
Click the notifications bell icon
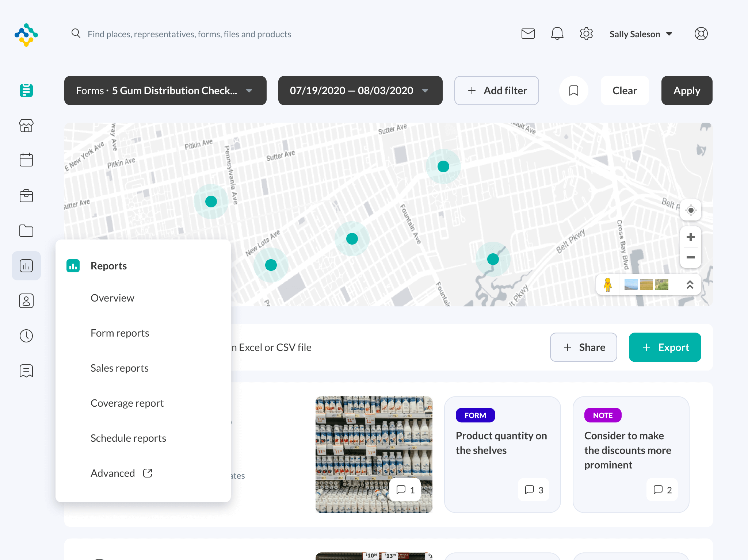tap(557, 34)
